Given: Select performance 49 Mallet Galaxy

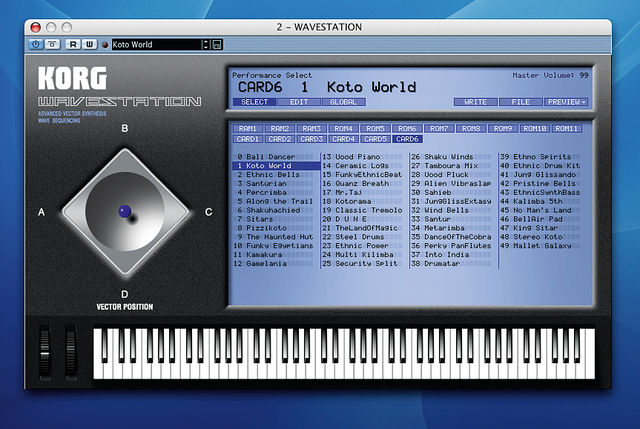Looking at the screenshot, I should [543, 246].
